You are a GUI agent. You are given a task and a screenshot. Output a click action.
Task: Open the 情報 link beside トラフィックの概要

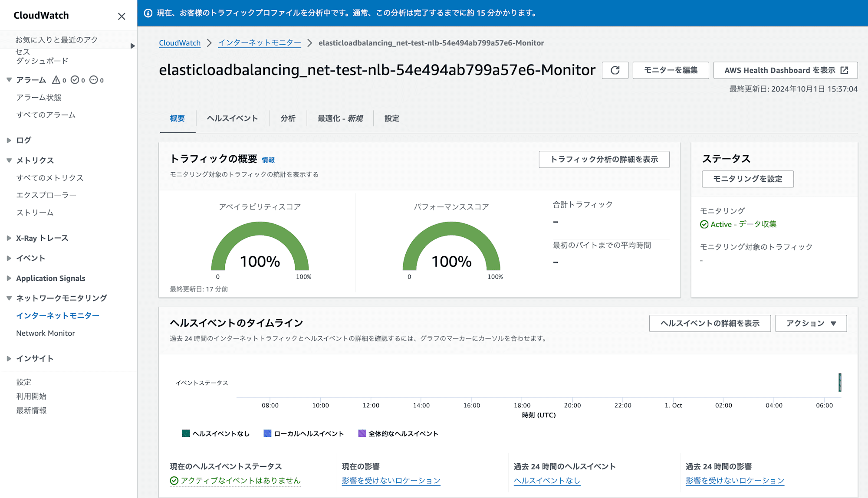point(268,160)
